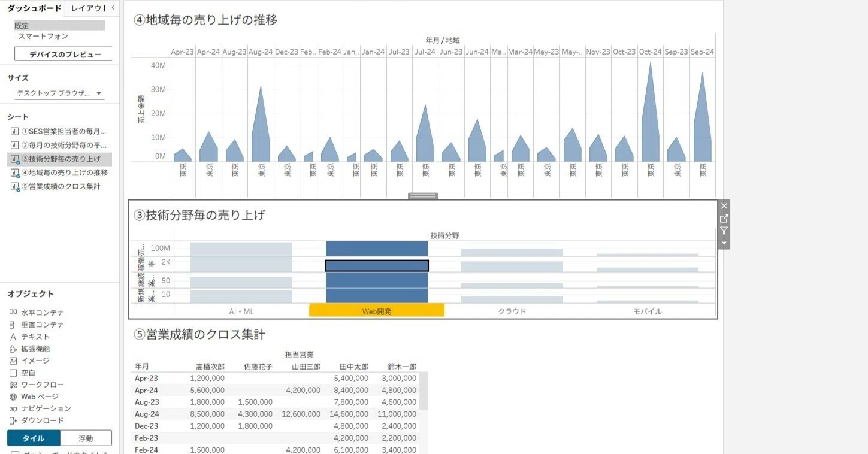
Task: Select the Web ページ globe icon
Action: (x=13, y=397)
